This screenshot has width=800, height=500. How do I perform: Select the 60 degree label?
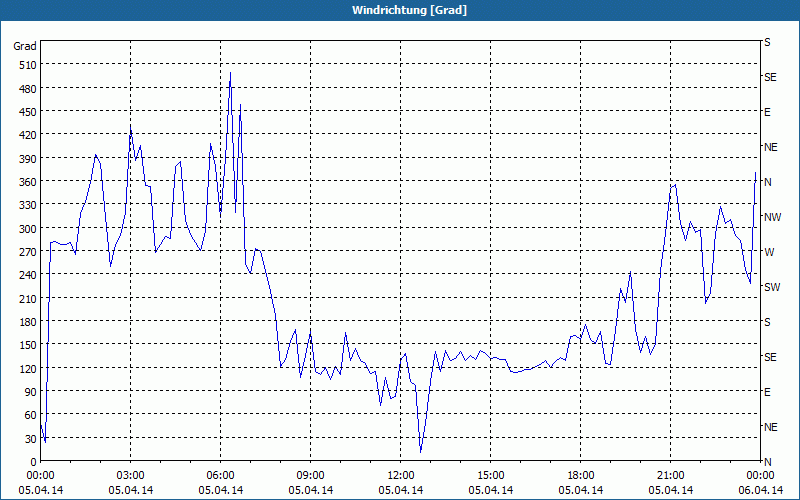point(31,415)
